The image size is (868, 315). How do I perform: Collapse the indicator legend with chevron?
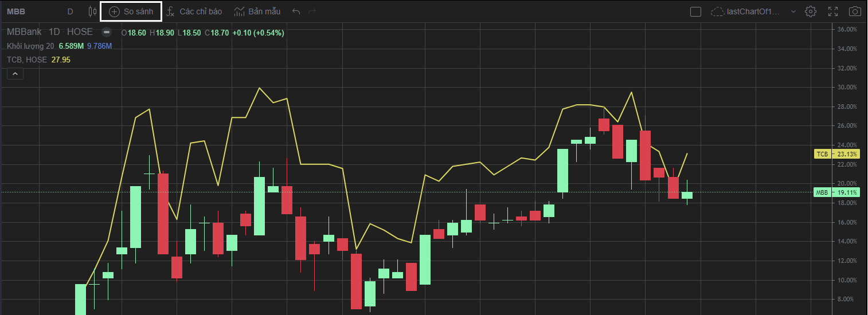click(15, 74)
